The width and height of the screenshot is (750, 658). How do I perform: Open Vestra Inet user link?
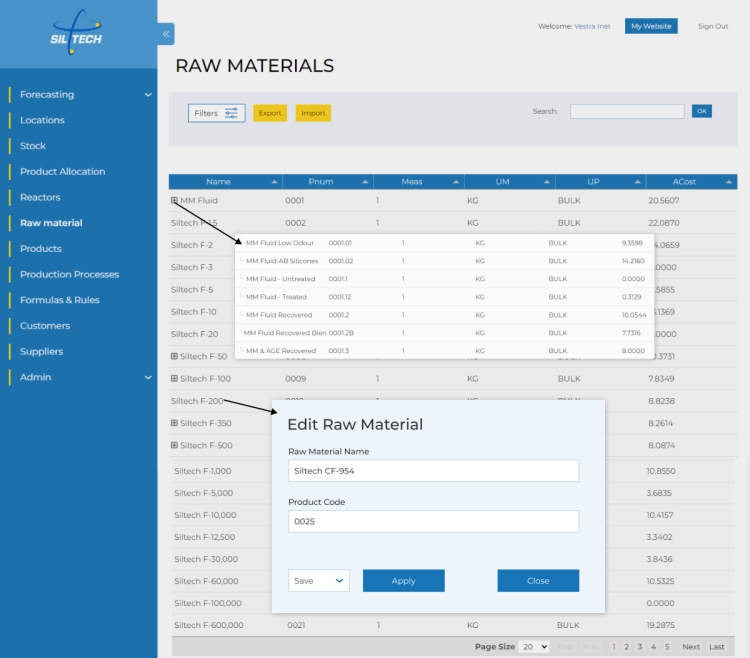click(592, 26)
